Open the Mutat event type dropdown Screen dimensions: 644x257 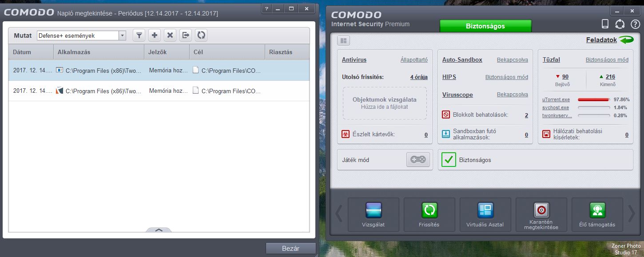pos(82,36)
